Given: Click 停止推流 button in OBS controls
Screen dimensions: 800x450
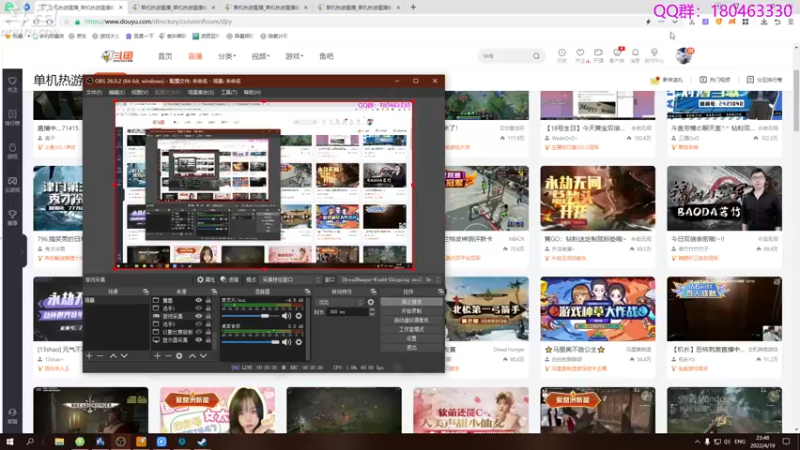Looking at the screenshot, I should pyautogui.click(x=411, y=302).
